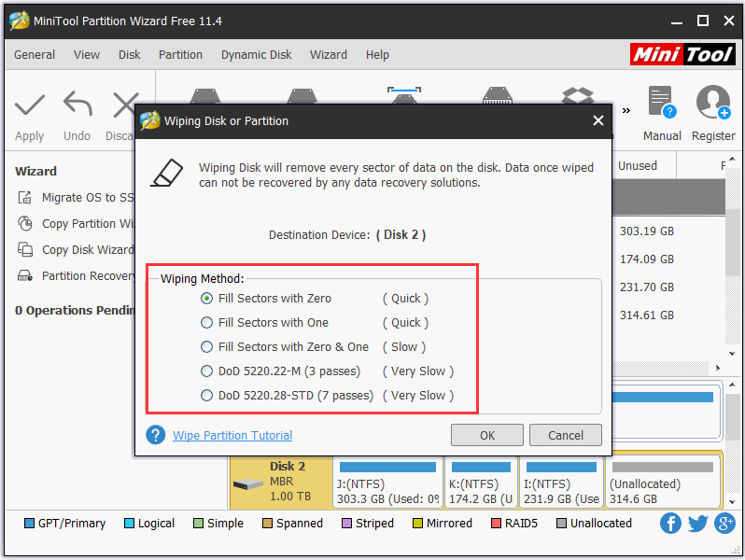Expand the toolbar overflow chevron
The width and height of the screenshot is (745, 560).
coord(626,111)
